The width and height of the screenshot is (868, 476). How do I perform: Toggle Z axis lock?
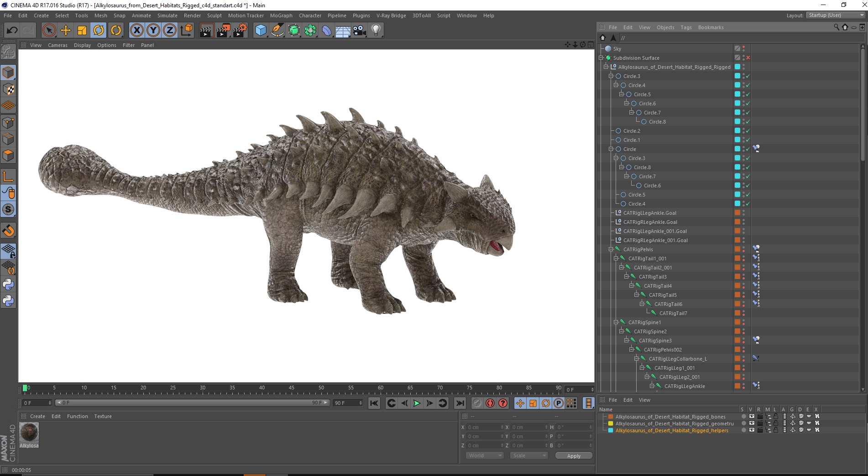[x=170, y=31]
